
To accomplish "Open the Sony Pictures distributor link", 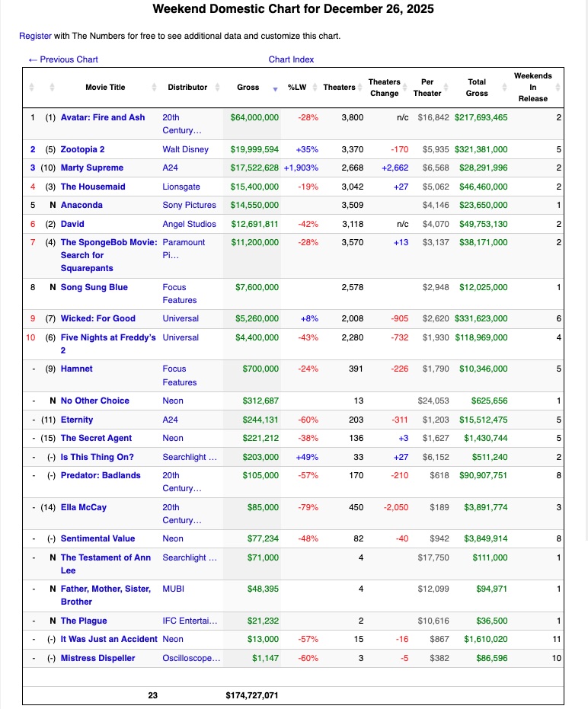I will (189, 205).
